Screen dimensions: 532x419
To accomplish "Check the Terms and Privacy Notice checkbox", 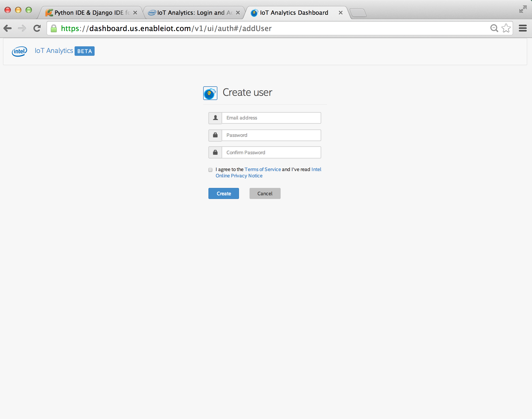I will coord(210,169).
